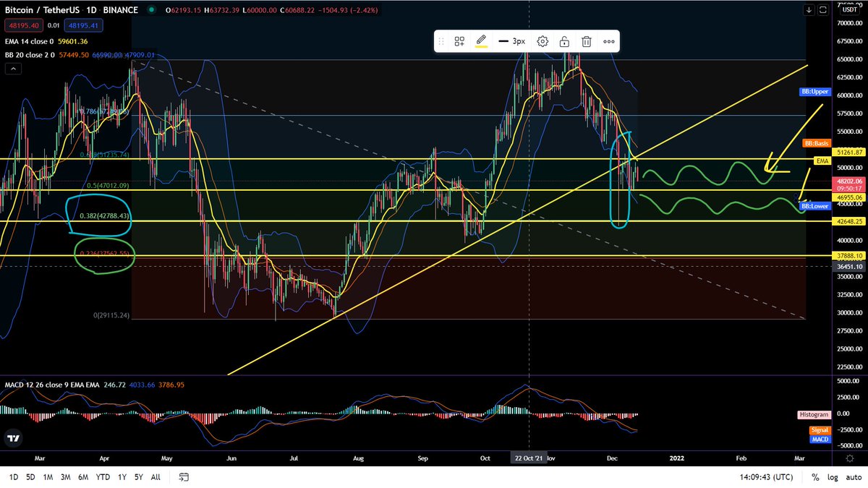The image size is (868, 488).
Task: Select 5Y time range
Action: (x=137, y=477)
